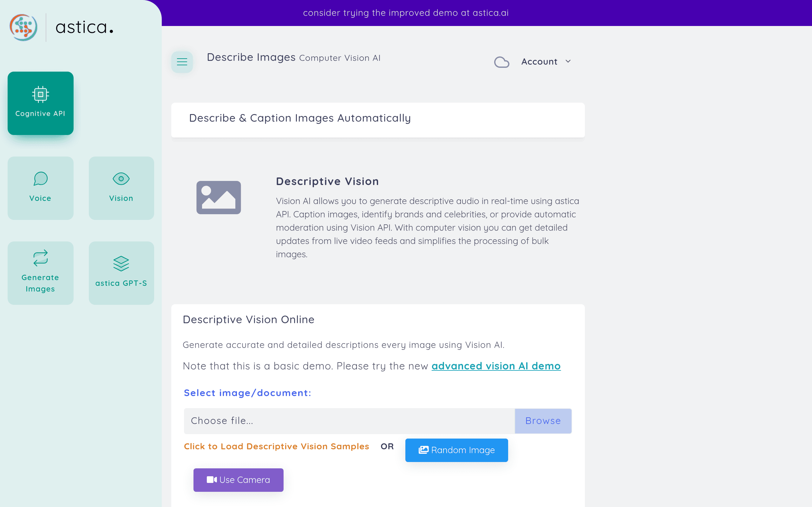Image resolution: width=812 pixels, height=507 pixels.
Task: Select the Voice speech bubble tile
Action: click(41, 188)
